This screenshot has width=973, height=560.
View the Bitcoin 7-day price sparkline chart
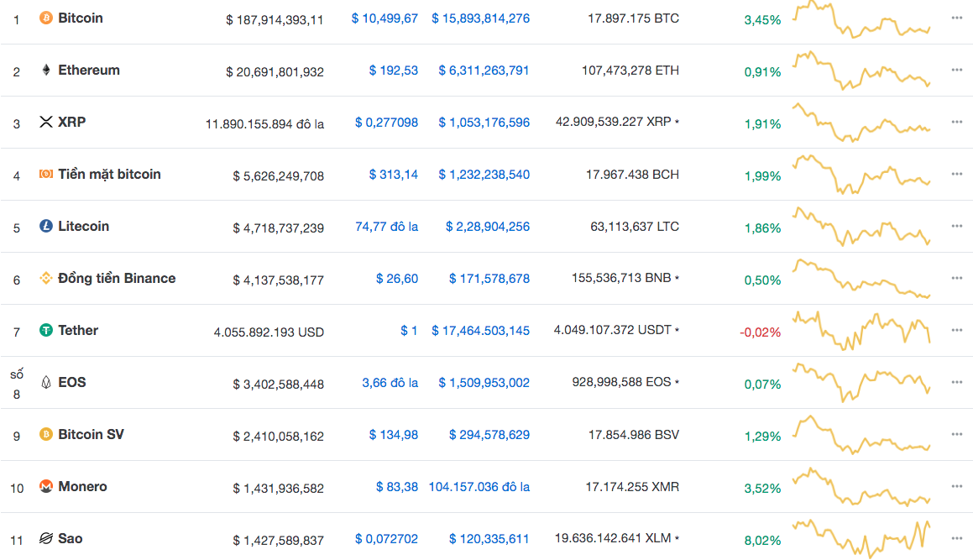[x=861, y=19]
